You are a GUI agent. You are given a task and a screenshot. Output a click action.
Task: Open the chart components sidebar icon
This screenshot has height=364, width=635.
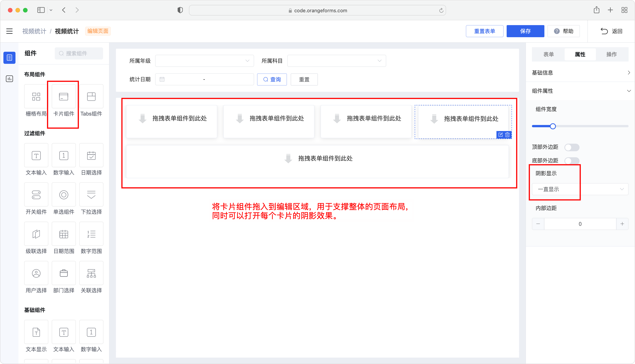point(9,79)
